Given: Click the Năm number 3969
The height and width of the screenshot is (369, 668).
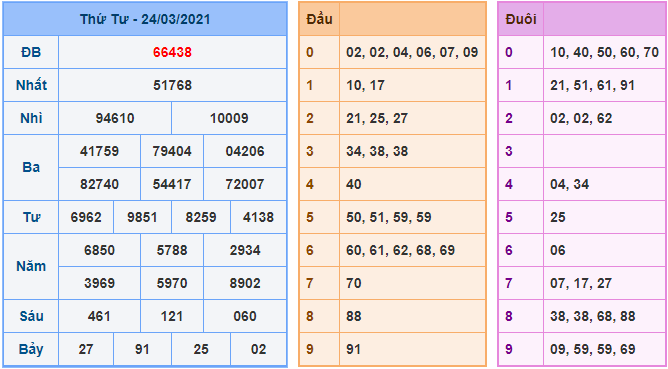Looking at the screenshot, I should (99, 283).
